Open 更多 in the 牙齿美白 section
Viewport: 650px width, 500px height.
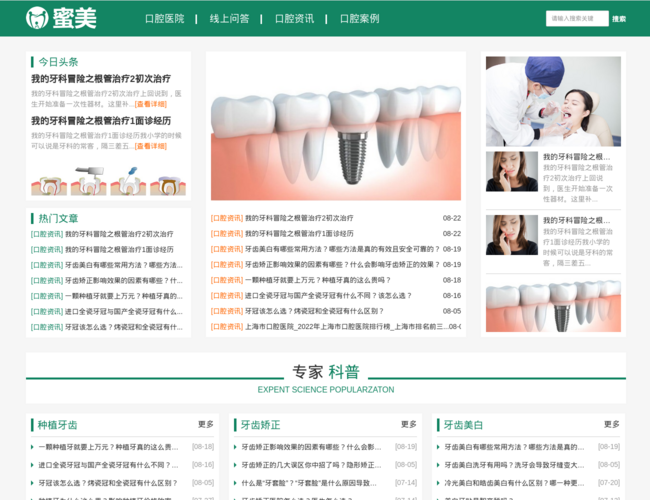[612, 424]
